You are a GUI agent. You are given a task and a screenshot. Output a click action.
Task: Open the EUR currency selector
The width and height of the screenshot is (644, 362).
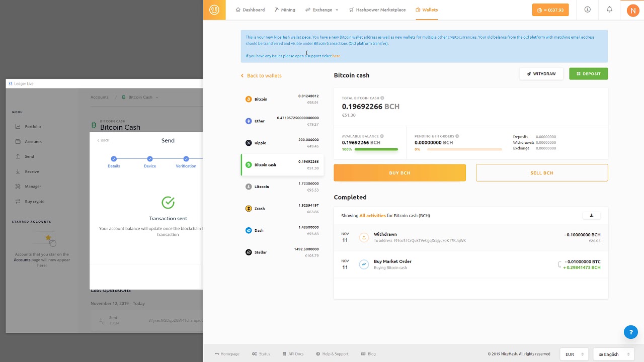(574, 354)
